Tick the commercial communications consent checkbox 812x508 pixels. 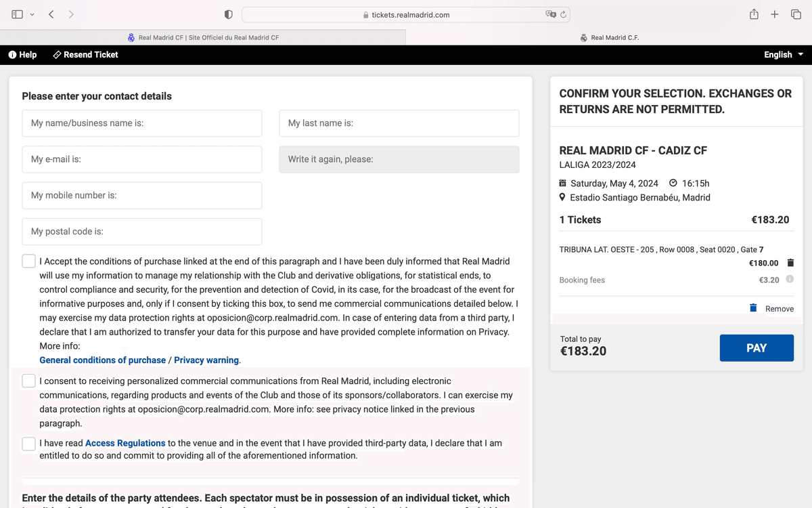click(28, 381)
